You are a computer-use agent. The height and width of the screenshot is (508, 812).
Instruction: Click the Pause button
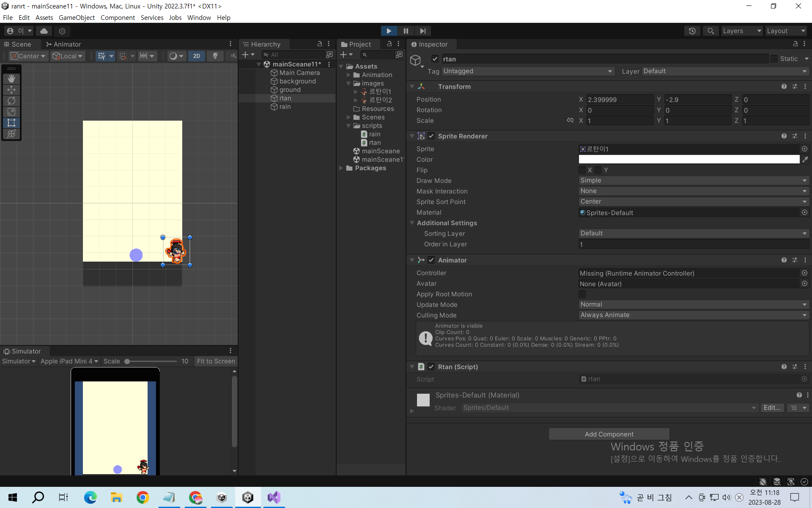(406, 31)
